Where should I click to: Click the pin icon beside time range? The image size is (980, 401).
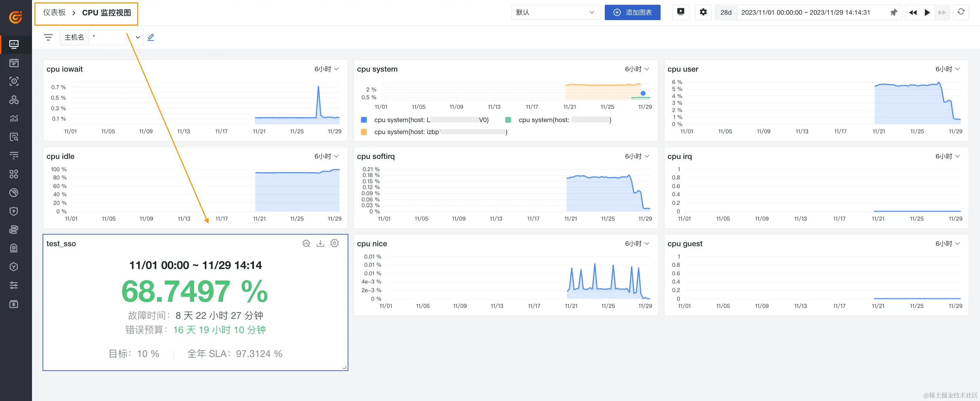pos(894,13)
